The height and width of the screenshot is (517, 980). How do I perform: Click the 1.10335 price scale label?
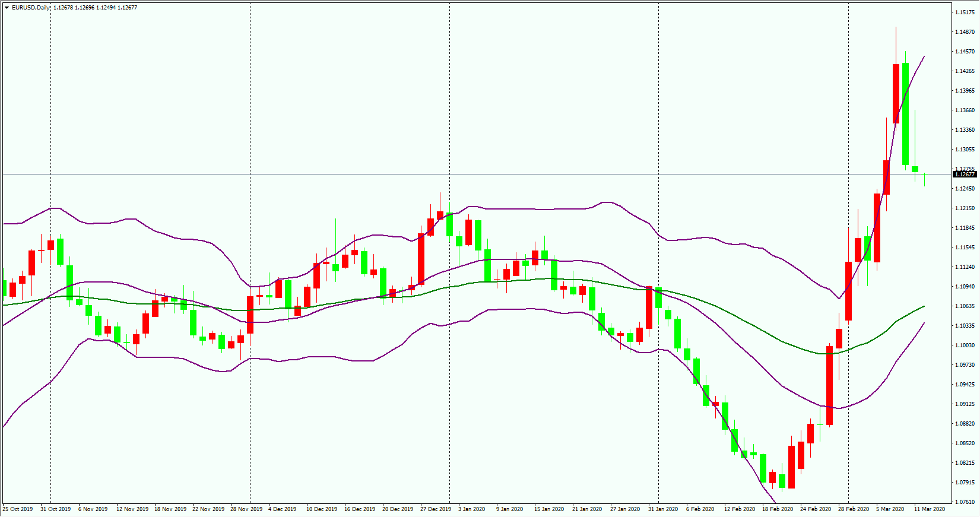(x=965, y=325)
